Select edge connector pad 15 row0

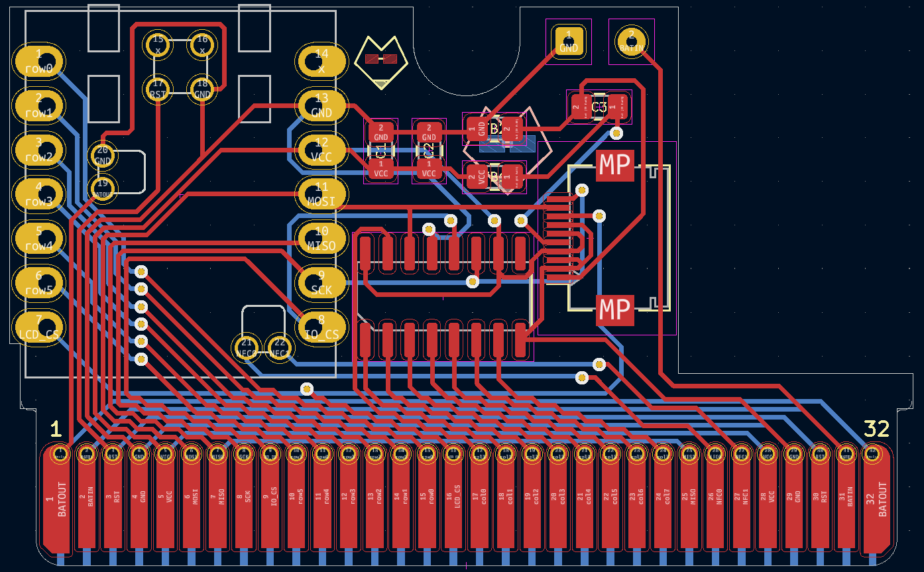[427, 498]
